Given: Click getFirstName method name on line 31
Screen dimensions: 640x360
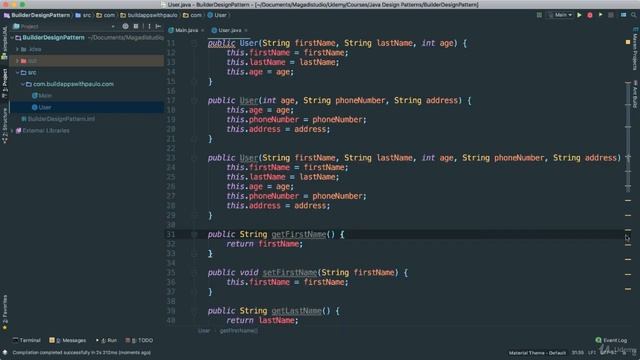Looking at the screenshot, I should (x=299, y=234).
